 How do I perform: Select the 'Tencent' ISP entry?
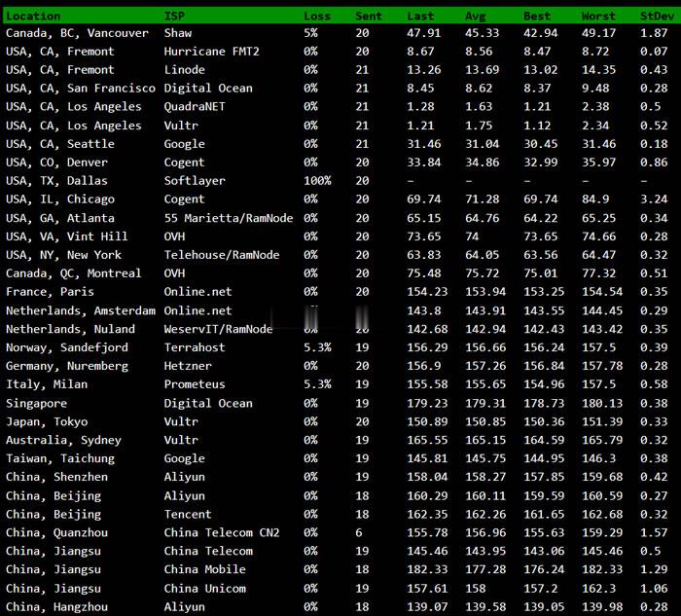coord(188,514)
